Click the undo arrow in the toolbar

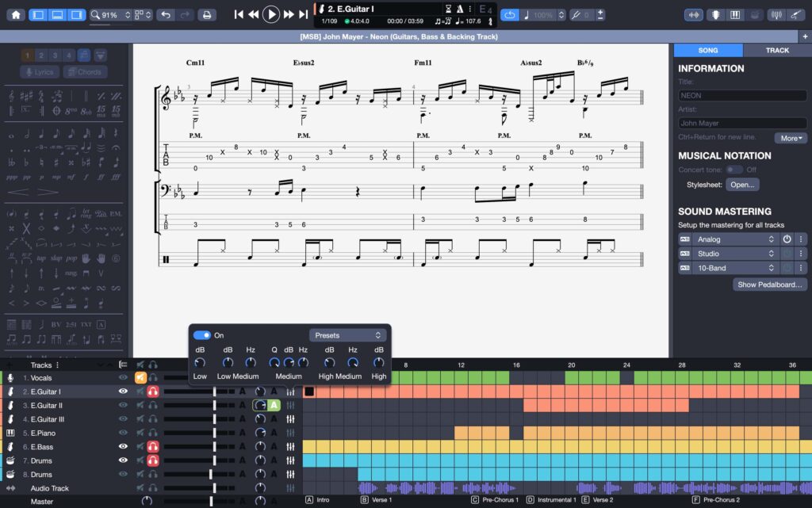[x=167, y=14]
